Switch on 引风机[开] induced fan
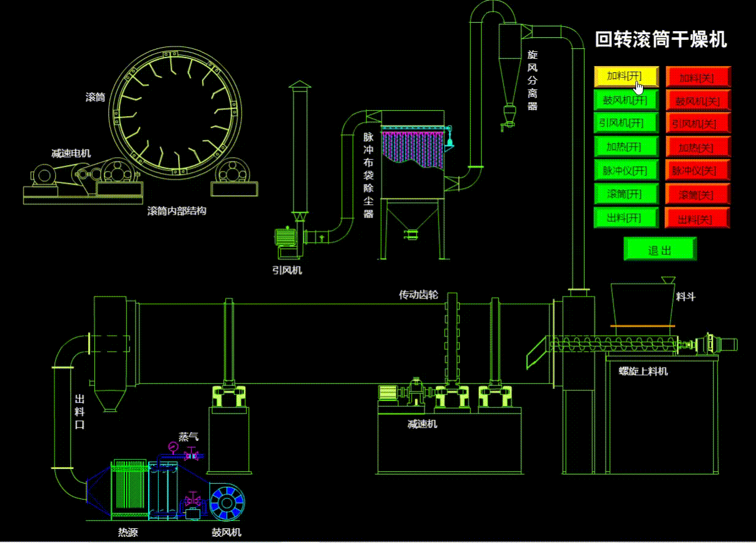The height and width of the screenshot is (543, 756). (x=626, y=123)
